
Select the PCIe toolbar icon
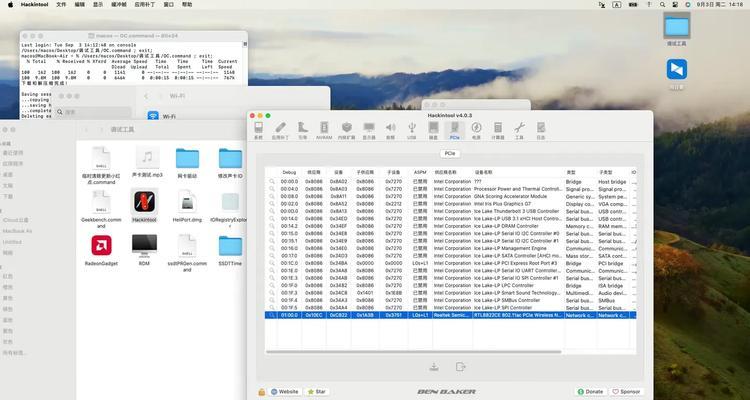pyautogui.click(x=454, y=130)
